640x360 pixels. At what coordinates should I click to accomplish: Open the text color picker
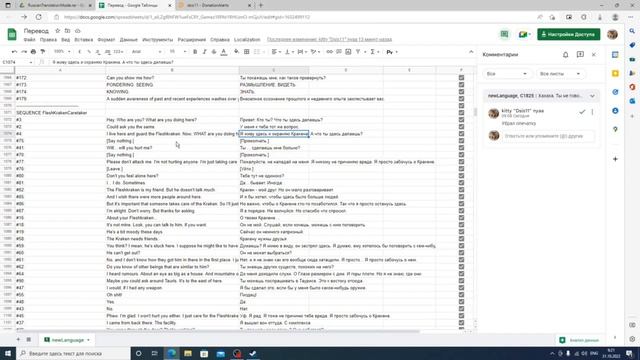pos(224,52)
